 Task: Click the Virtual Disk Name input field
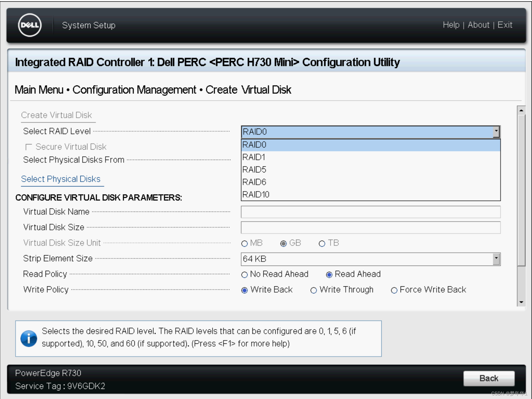click(x=371, y=212)
